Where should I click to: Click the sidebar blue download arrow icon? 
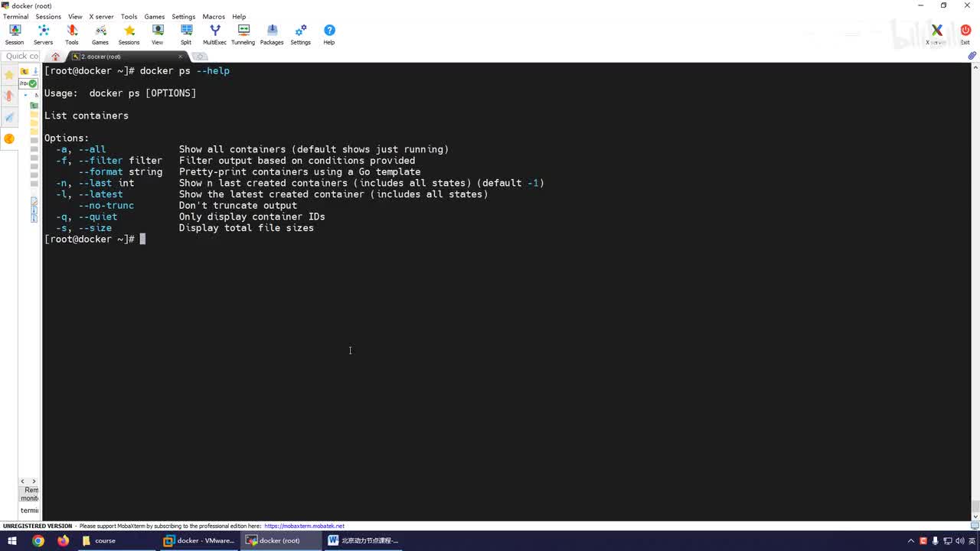(x=35, y=71)
